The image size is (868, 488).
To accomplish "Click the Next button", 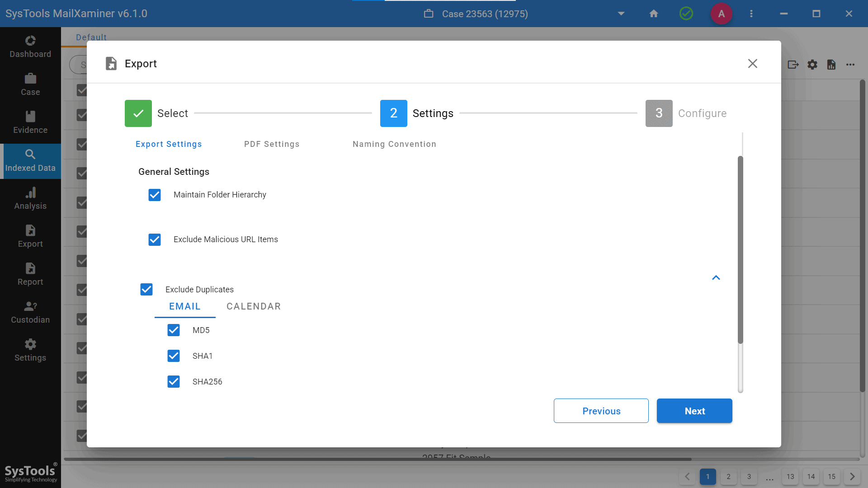I will tap(694, 411).
